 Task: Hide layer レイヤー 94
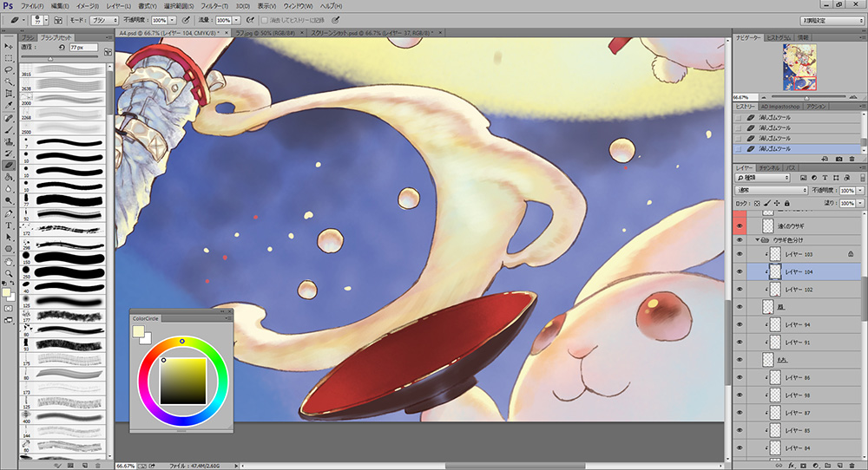point(739,324)
